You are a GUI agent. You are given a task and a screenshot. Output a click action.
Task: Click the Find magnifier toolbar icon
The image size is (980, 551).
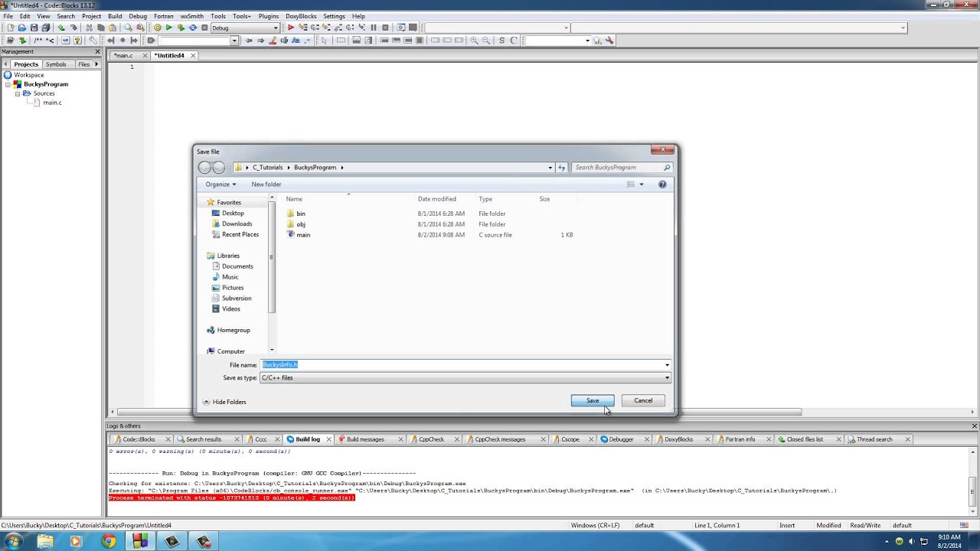coord(129,28)
